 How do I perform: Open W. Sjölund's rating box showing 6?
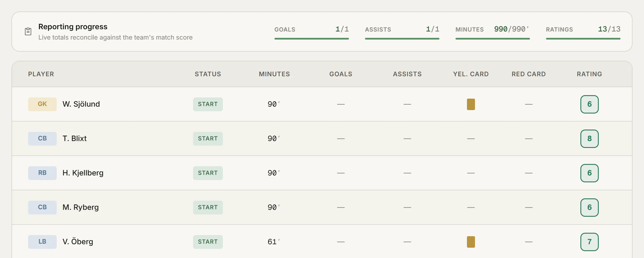[x=589, y=104]
